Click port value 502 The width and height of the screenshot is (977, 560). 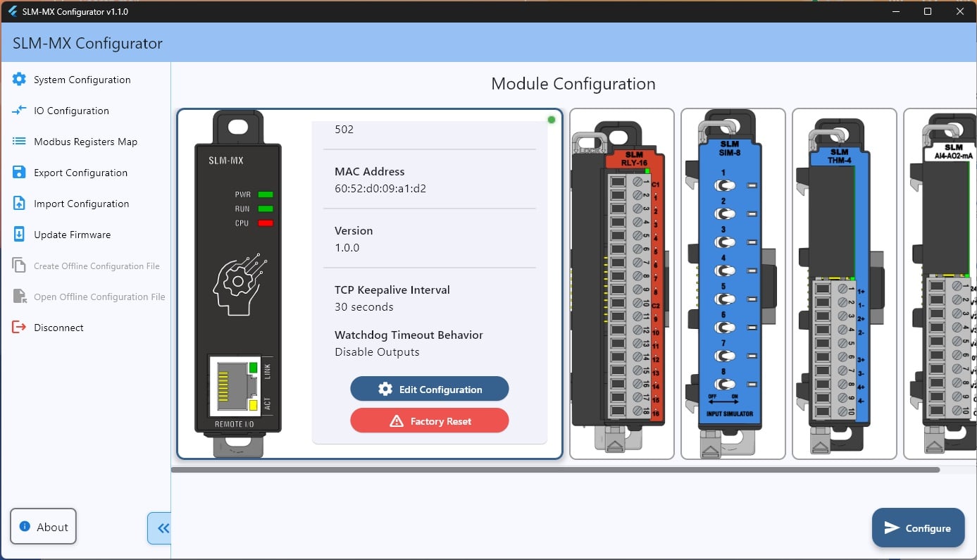pyautogui.click(x=344, y=130)
